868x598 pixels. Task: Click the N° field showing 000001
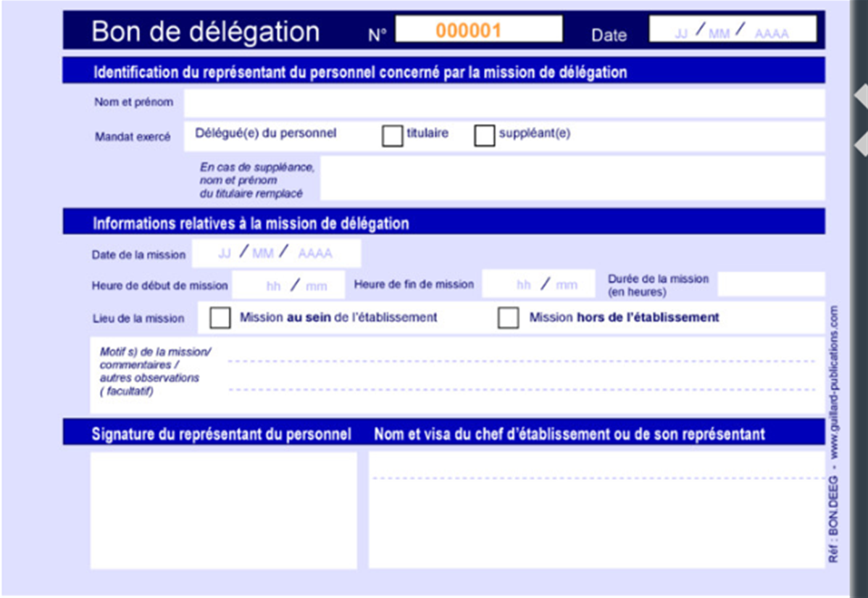click(x=479, y=29)
